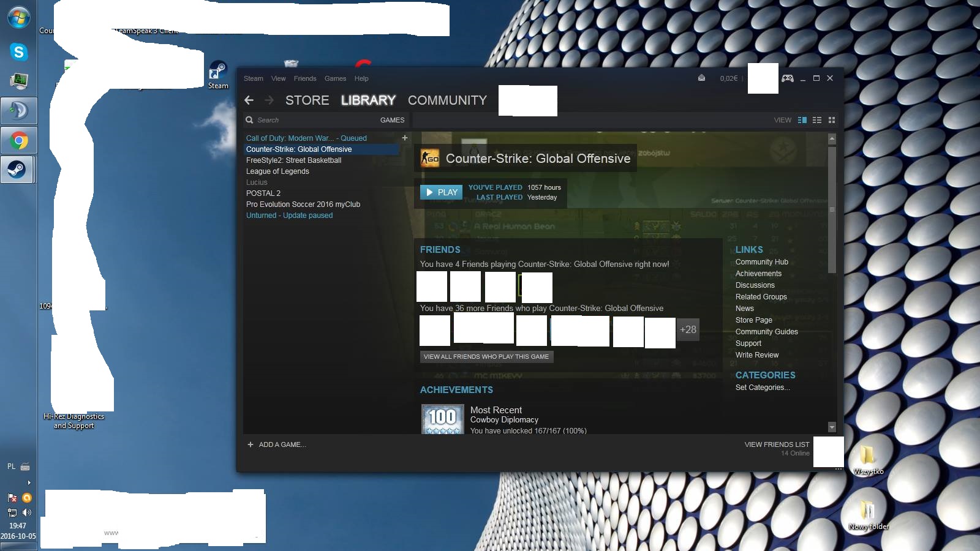980x551 pixels.
Task: Open the Games menu
Action: [335, 78]
